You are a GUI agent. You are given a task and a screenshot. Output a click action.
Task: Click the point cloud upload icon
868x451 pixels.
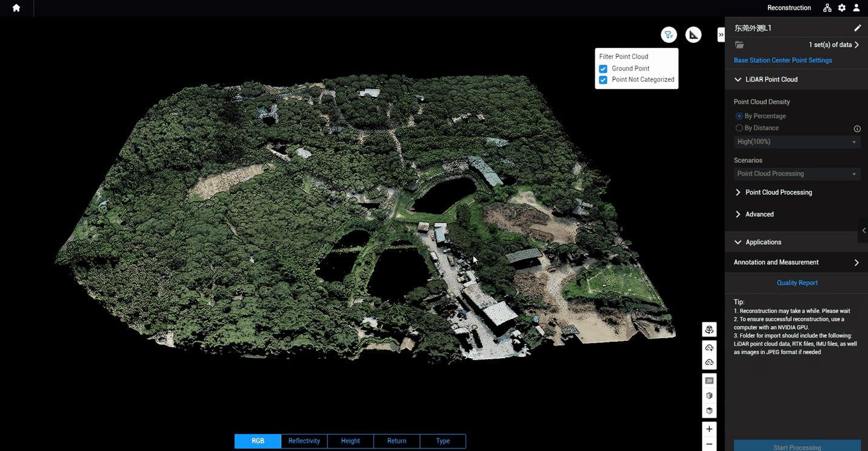(709, 347)
